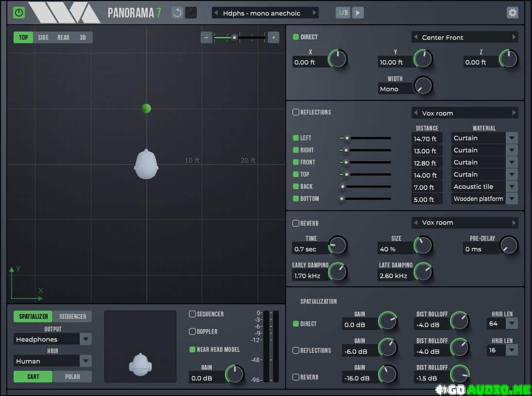Viewport: 532px width, 396px height.
Task: Click the Width knob
Action: tap(423, 85)
